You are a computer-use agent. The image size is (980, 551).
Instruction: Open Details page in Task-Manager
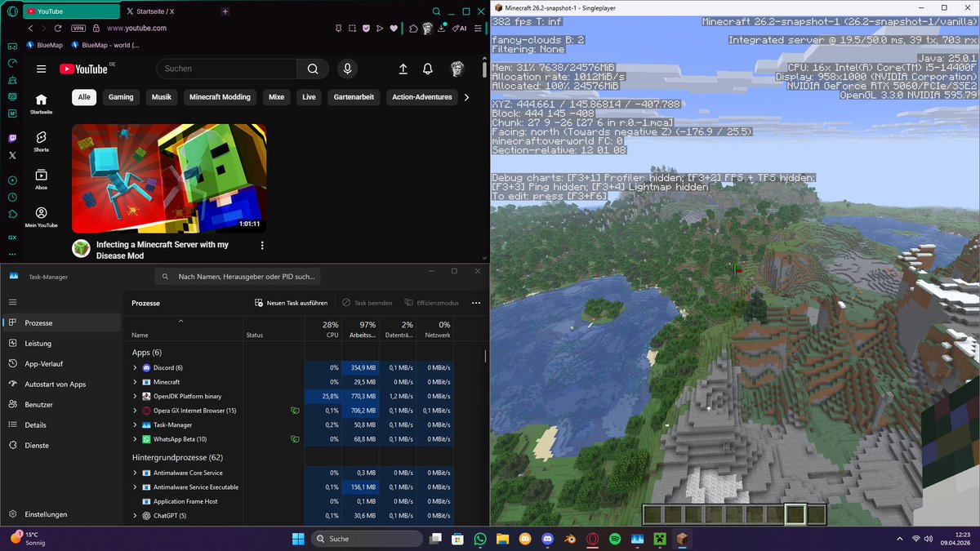(61, 425)
